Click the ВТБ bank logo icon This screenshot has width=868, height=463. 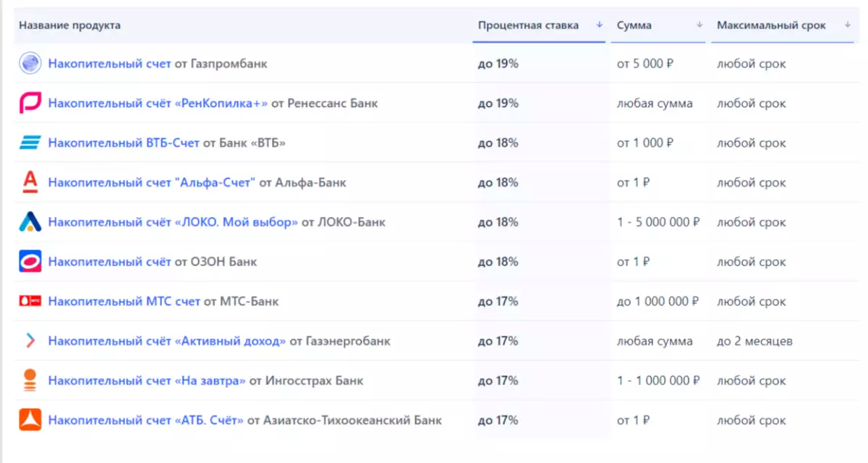click(x=30, y=143)
